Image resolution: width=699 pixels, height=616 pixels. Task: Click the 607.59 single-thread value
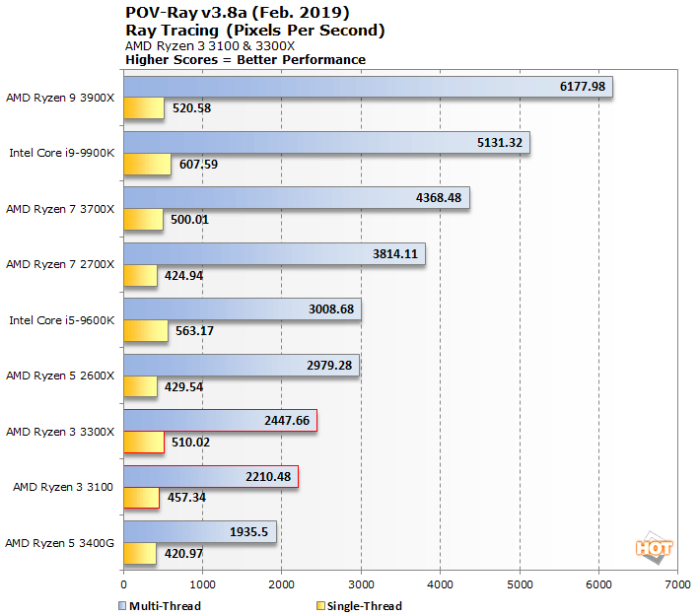click(x=199, y=165)
